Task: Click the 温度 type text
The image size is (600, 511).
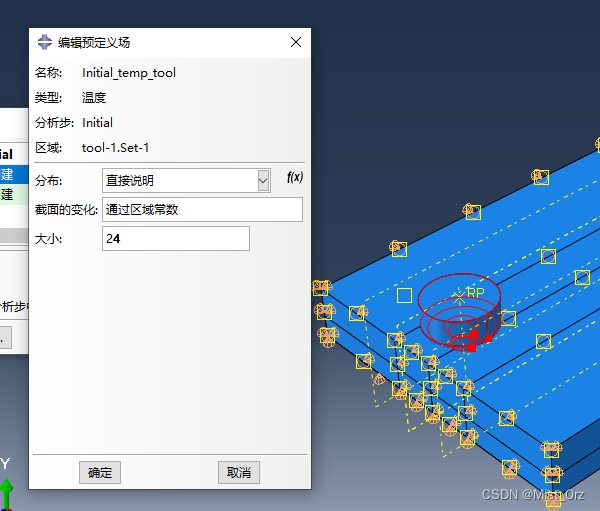Action: point(94,98)
